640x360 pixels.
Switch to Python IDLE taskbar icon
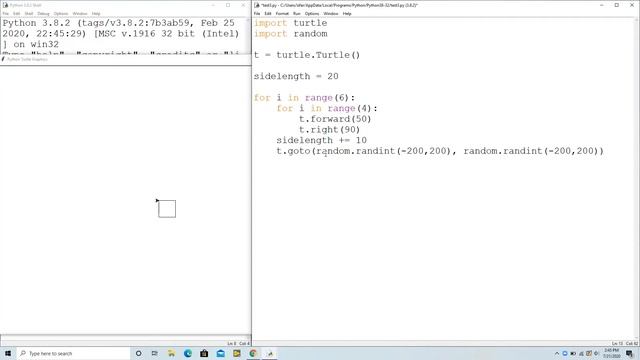(x=269, y=353)
